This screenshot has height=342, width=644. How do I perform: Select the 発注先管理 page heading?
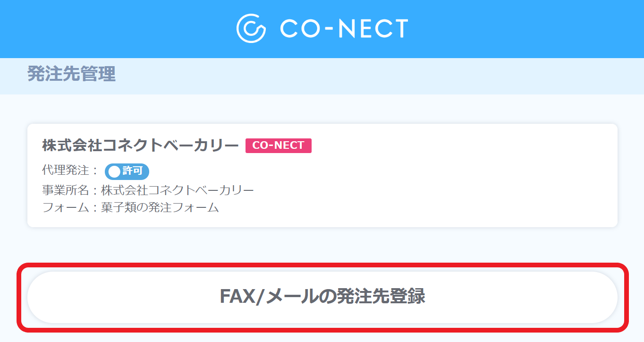point(71,75)
